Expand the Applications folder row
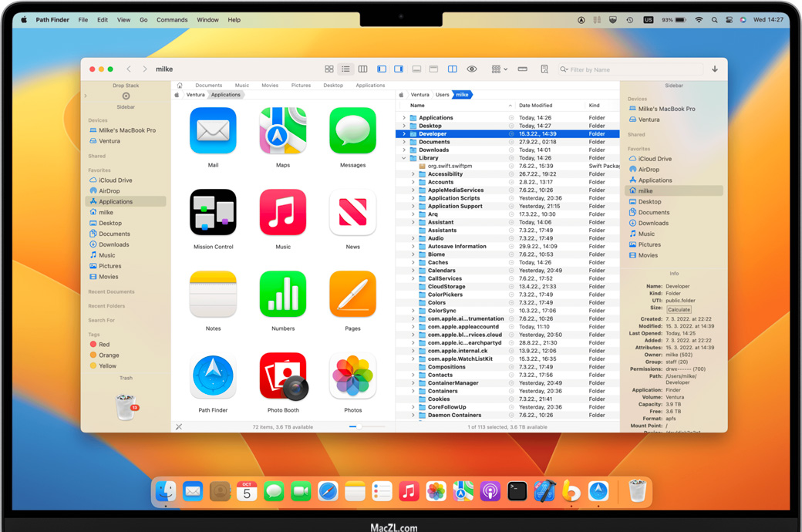 pos(404,118)
